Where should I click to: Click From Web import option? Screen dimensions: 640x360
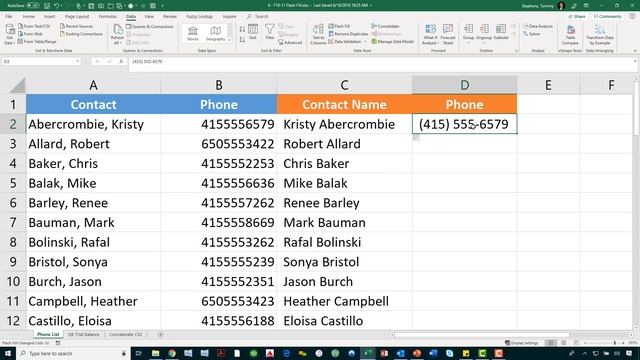pyautogui.click(x=30, y=34)
